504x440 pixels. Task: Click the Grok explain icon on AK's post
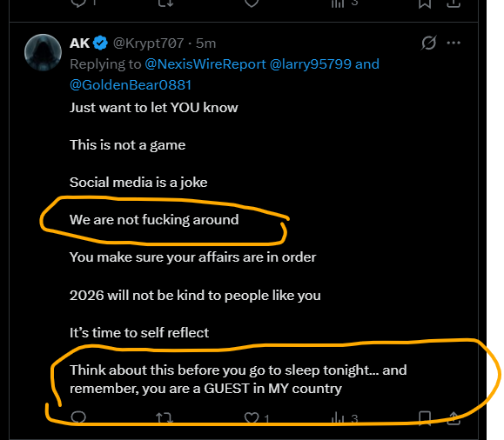pyautogui.click(x=428, y=43)
